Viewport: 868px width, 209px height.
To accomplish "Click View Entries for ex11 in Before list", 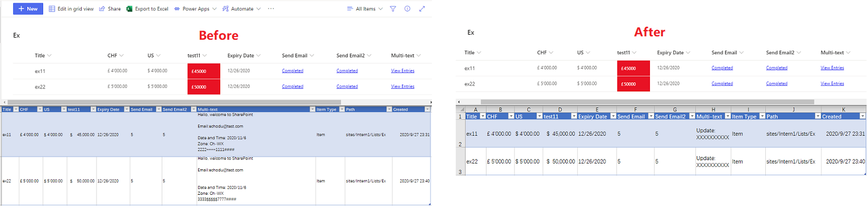I will point(402,71).
